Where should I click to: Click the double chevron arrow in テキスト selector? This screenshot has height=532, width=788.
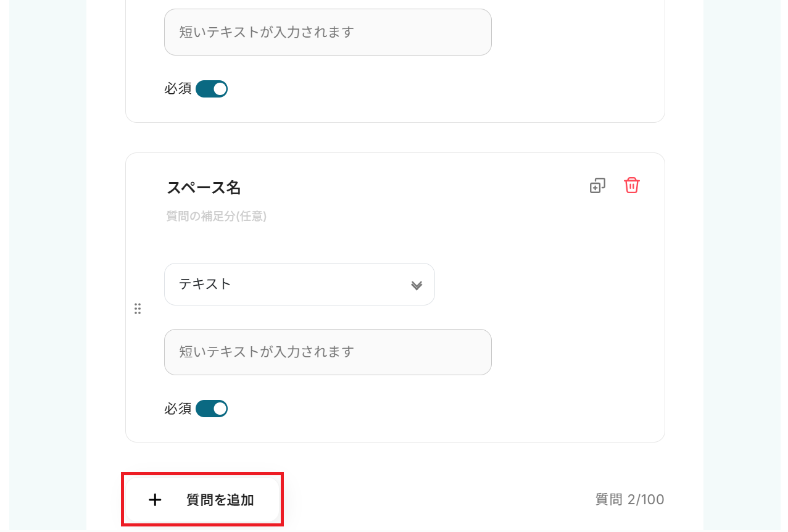click(417, 285)
